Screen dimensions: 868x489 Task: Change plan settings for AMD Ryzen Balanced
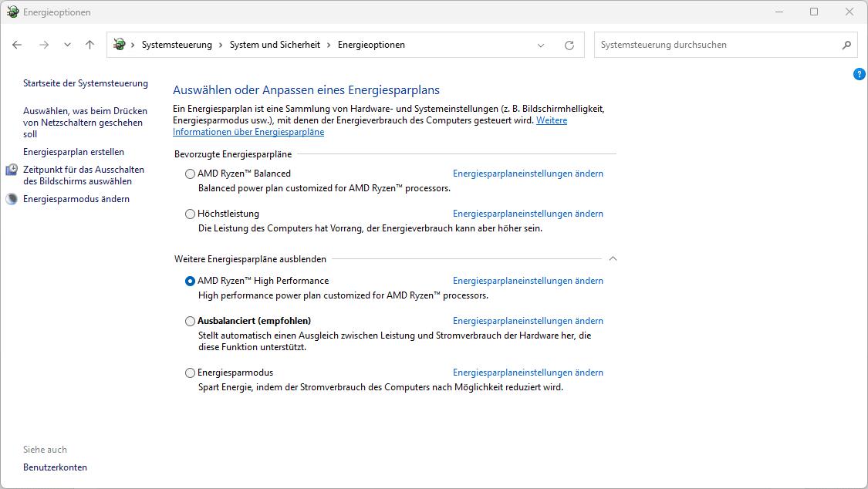(x=528, y=173)
